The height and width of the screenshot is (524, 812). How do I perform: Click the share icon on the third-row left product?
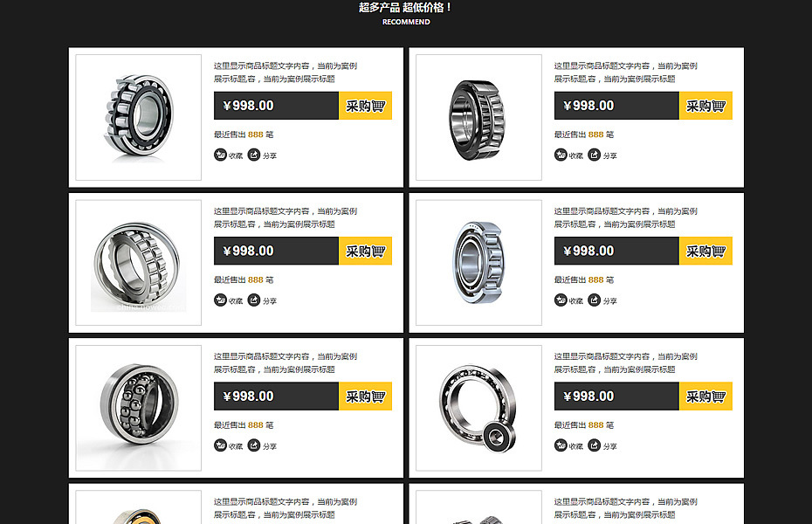click(254, 445)
